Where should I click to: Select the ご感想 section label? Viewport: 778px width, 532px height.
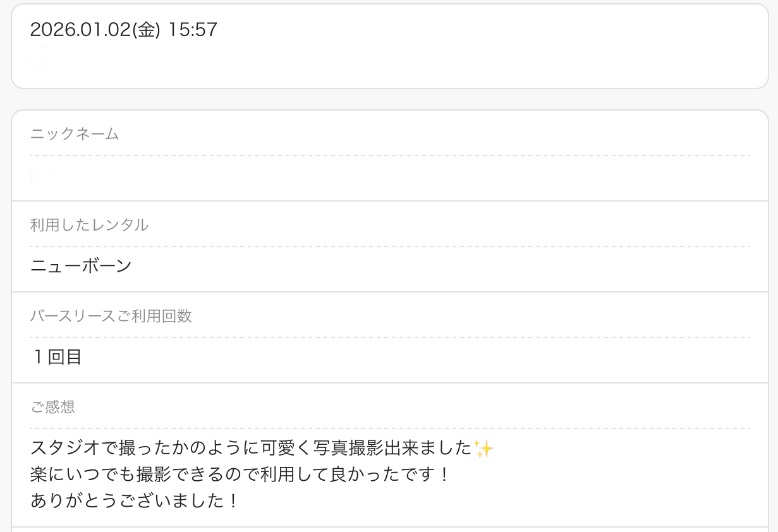[x=53, y=407]
